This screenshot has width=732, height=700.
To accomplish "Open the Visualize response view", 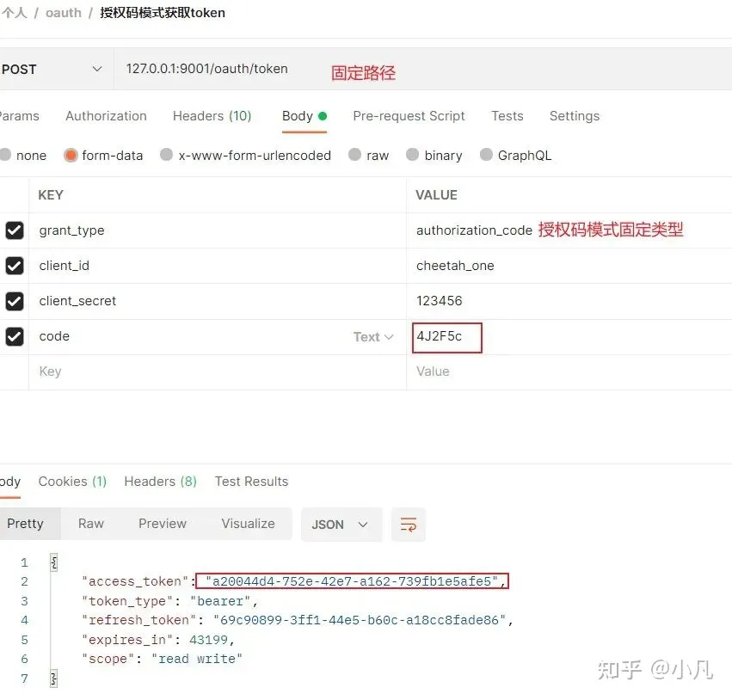I will pyautogui.click(x=248, y=523).
